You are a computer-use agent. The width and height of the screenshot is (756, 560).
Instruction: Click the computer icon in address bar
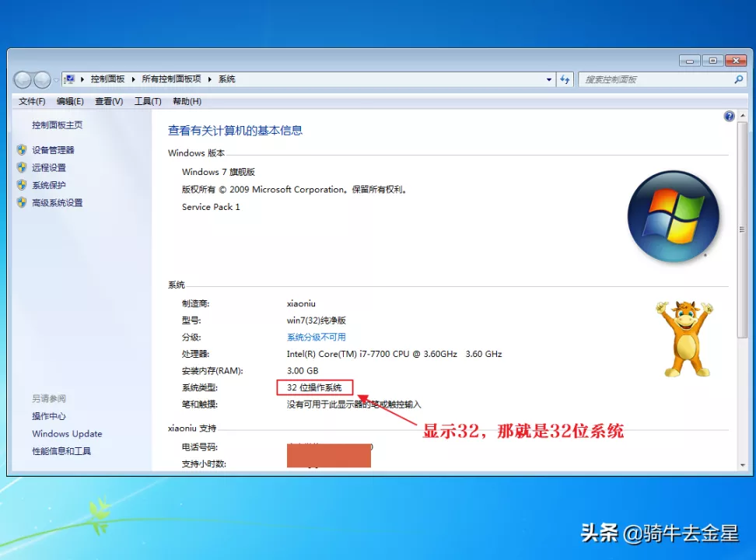pyautogui.click(x=70, y=79)
